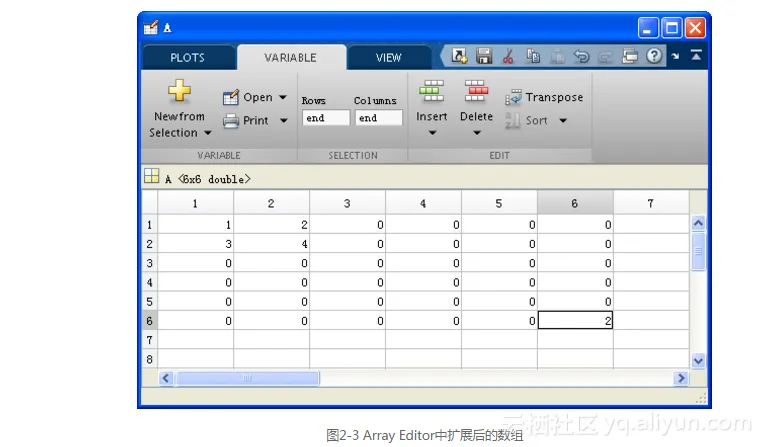Select cell in row 1 column 1
Image resolution: width=763 pixels, height=447 pixels.
coord(196,225)
